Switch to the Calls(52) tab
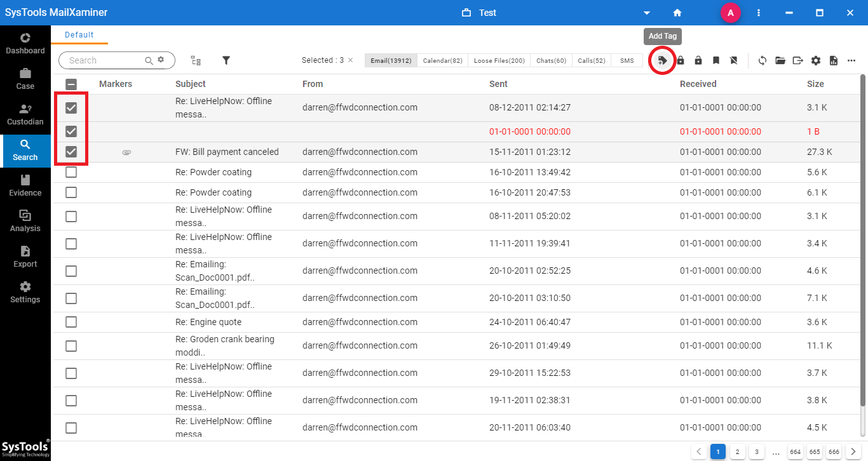This screenshot has height=461, width=868. click(591, 60)
